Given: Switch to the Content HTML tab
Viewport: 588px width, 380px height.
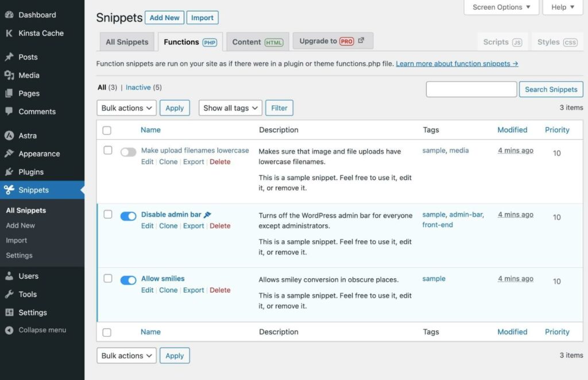Looking at the screenshot, I should [x=257, y=41].
